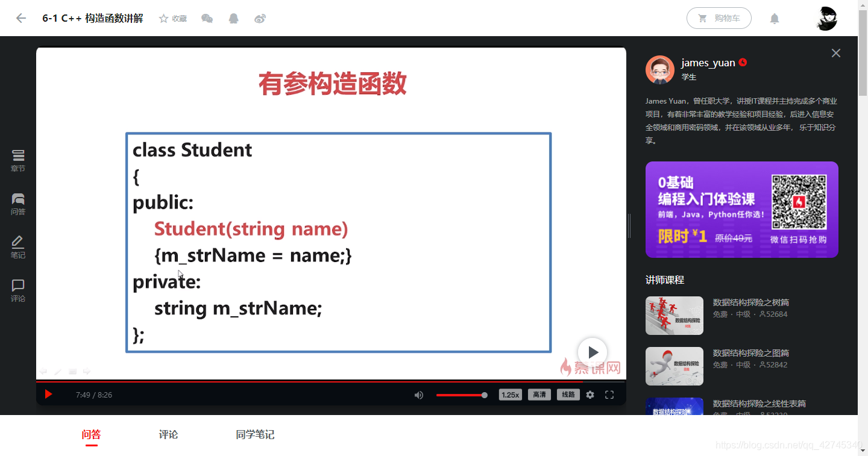Click the 0基础编程入门体验课 promo banner

(742, 210)
